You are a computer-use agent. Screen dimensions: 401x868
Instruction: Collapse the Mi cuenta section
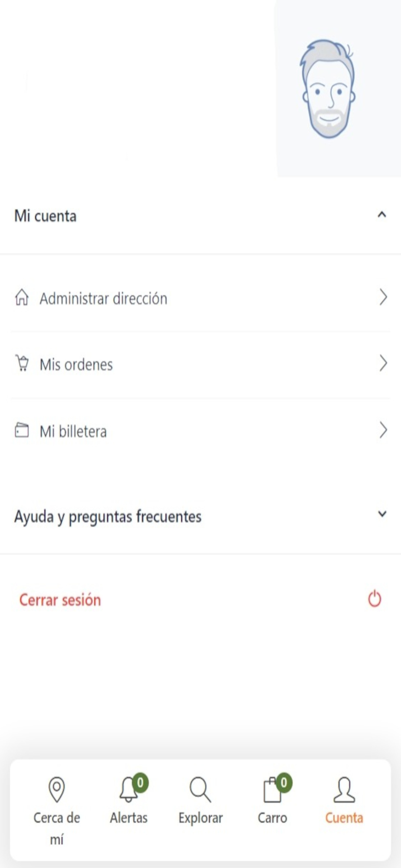[382, 214]
